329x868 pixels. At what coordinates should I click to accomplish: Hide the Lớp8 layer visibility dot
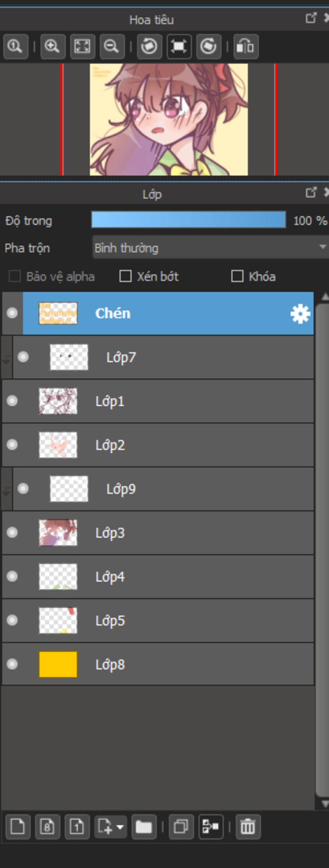(x=12, y=664)
